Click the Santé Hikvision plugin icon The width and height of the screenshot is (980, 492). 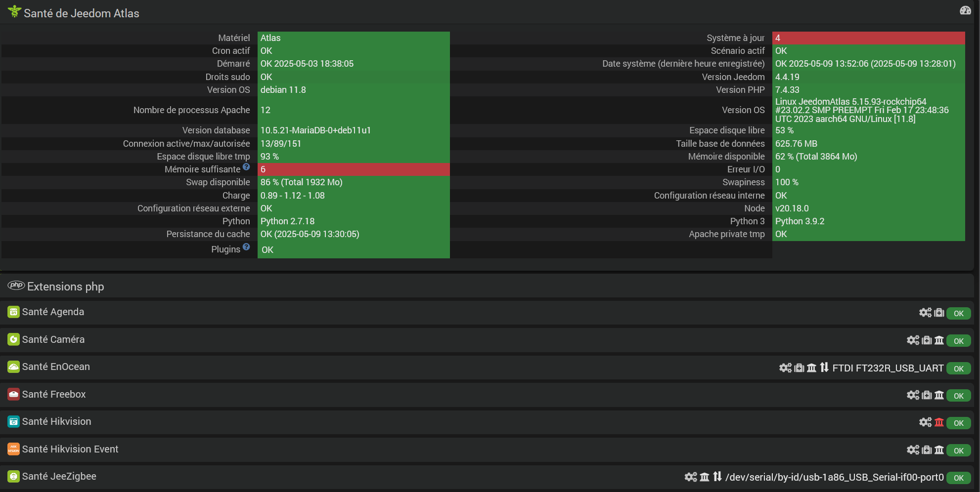[x=13, y=421]
